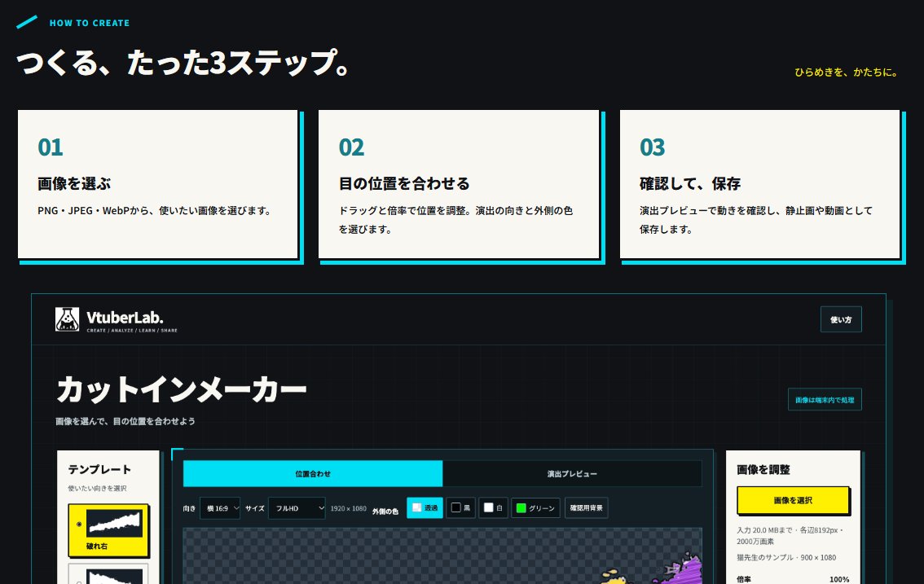
Task: Open the サイズ dropdown showing フルHD
Action: click(297, 508)
